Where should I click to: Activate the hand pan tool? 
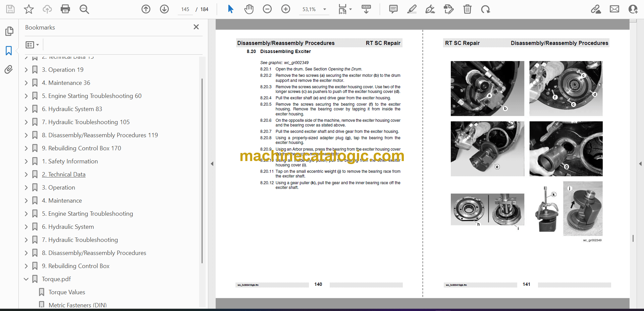(249, 9)
